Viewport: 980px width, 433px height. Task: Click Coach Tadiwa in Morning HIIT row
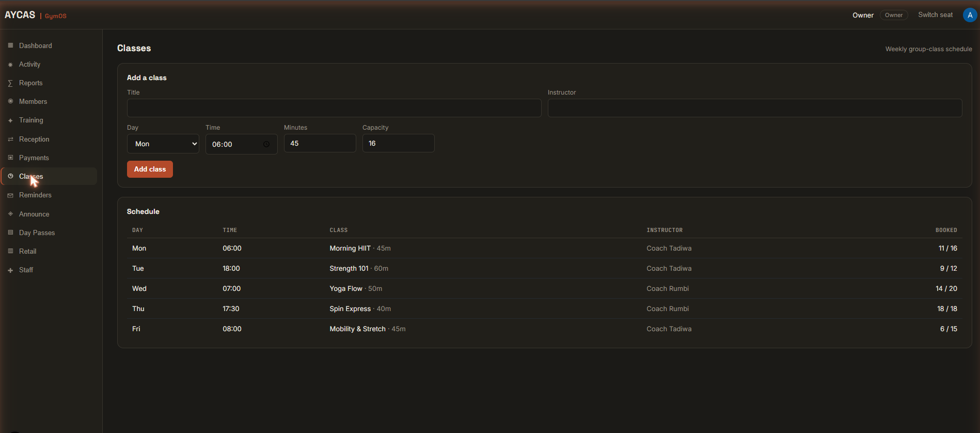(x=669, y=249)
